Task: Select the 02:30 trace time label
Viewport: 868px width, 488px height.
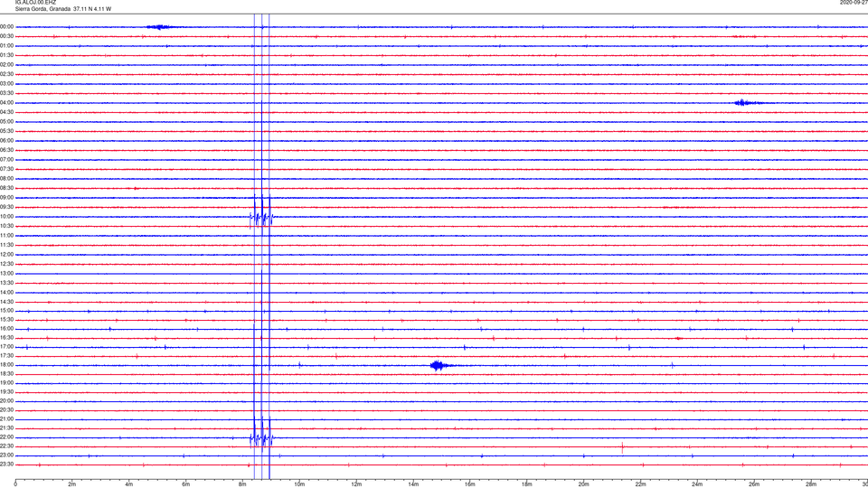Action: (7, 74)
